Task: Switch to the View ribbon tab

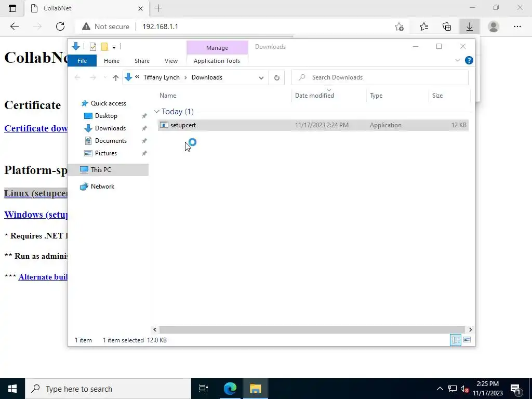Action: click(x=171, y=61)
